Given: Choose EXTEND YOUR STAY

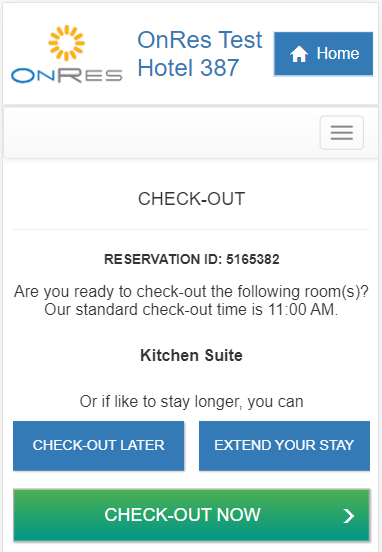Looking at the screenshot, I should tap(284, 446).
